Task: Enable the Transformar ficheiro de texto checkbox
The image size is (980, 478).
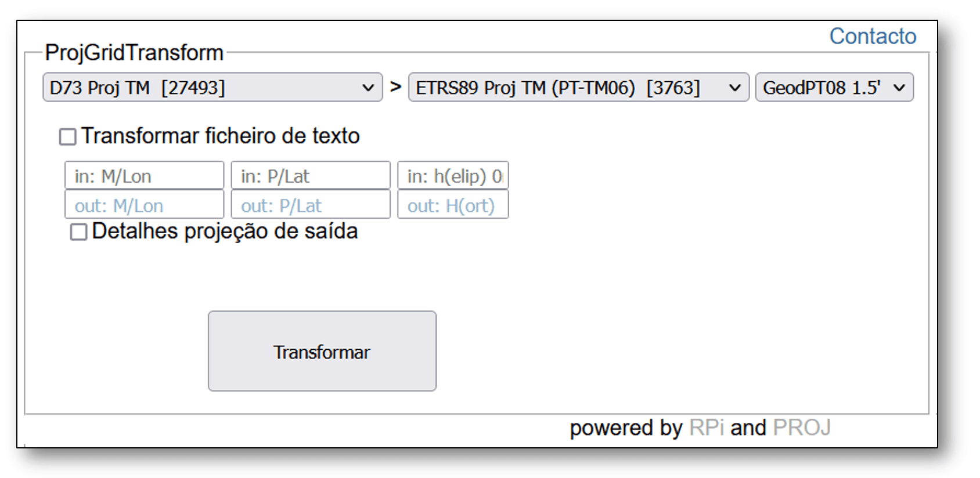Action: [68, 137]
